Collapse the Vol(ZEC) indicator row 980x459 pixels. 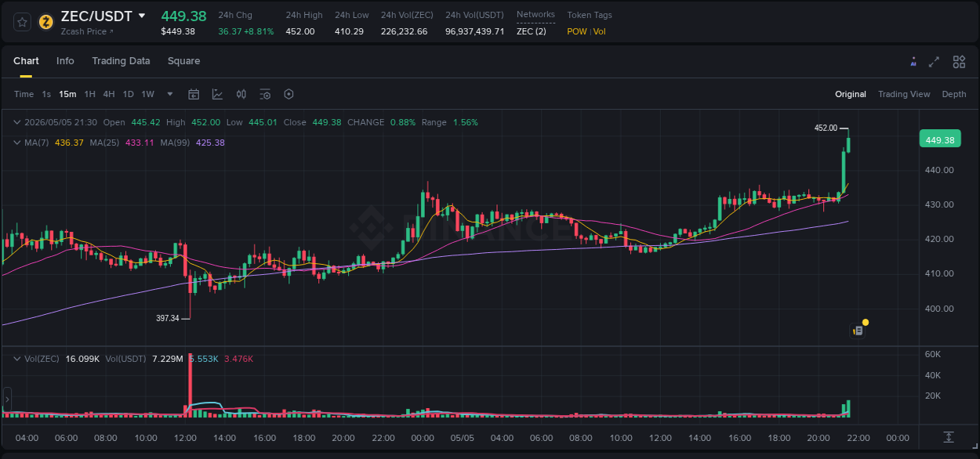(x=17, y=359)
